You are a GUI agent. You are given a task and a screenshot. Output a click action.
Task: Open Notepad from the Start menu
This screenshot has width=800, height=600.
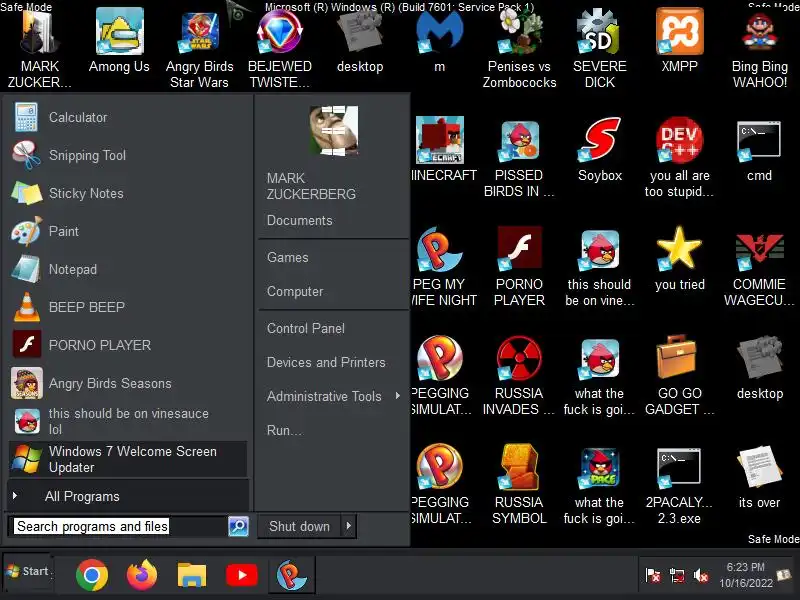[128, 269]
